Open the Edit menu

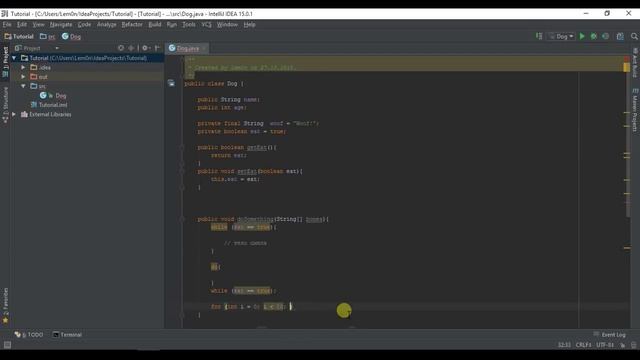22,24
